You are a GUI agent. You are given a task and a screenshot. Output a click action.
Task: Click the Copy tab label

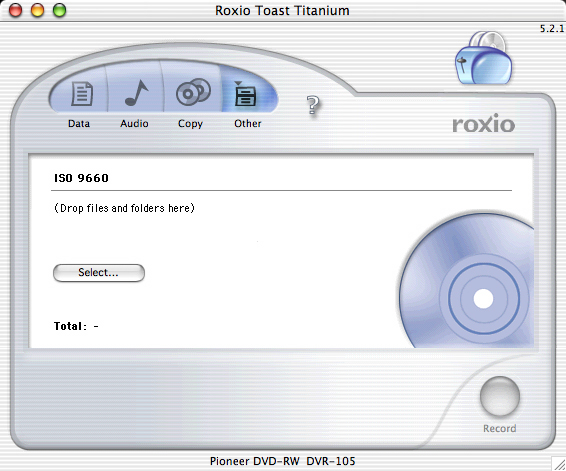click(190, 124)
